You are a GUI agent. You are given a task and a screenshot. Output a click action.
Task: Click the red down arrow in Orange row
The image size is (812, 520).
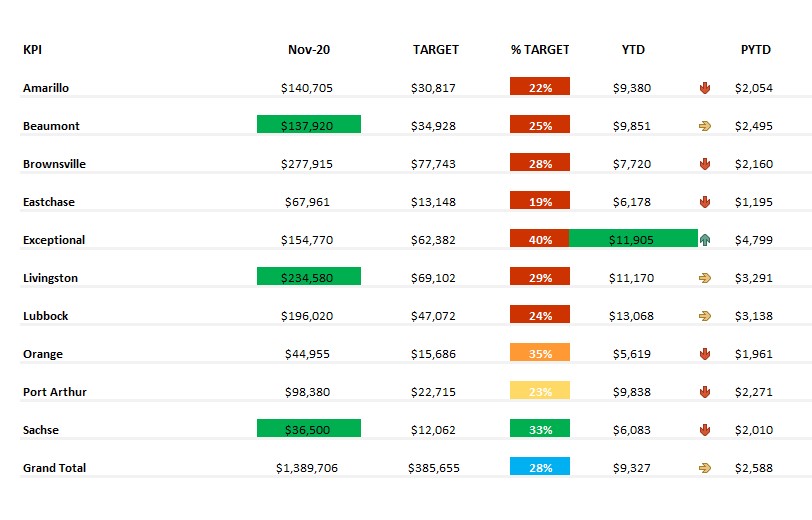[704, 354]
